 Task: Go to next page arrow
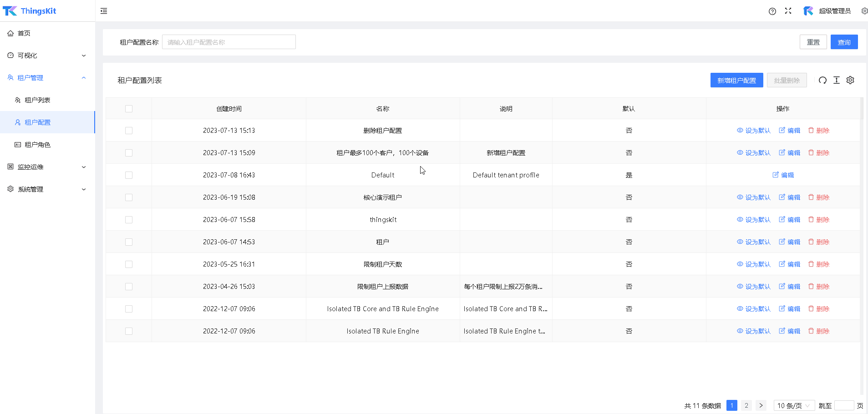point(761,405)
